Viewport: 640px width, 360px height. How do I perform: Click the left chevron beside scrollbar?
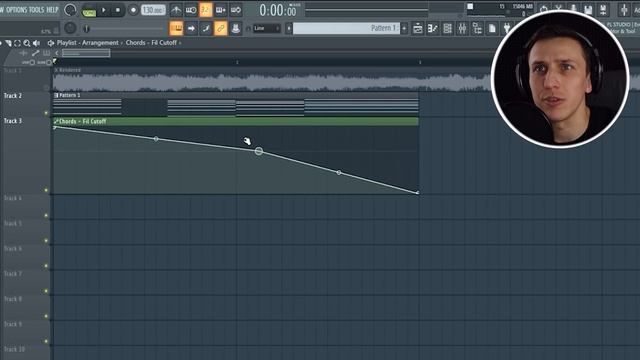(57, 53)
